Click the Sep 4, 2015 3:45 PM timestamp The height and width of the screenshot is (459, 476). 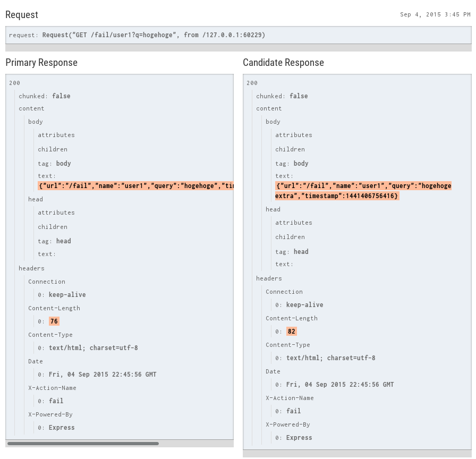435,14
